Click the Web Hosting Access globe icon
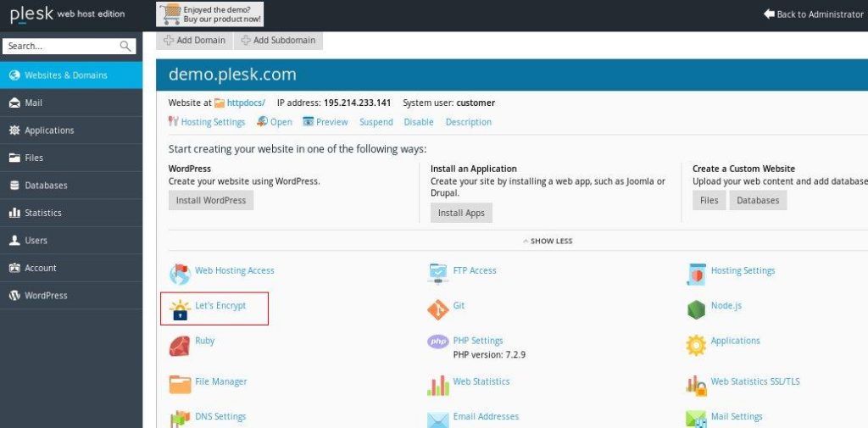The height and width of the screenshot is (428, 868). pyautogui.click(x=180, y=274)
